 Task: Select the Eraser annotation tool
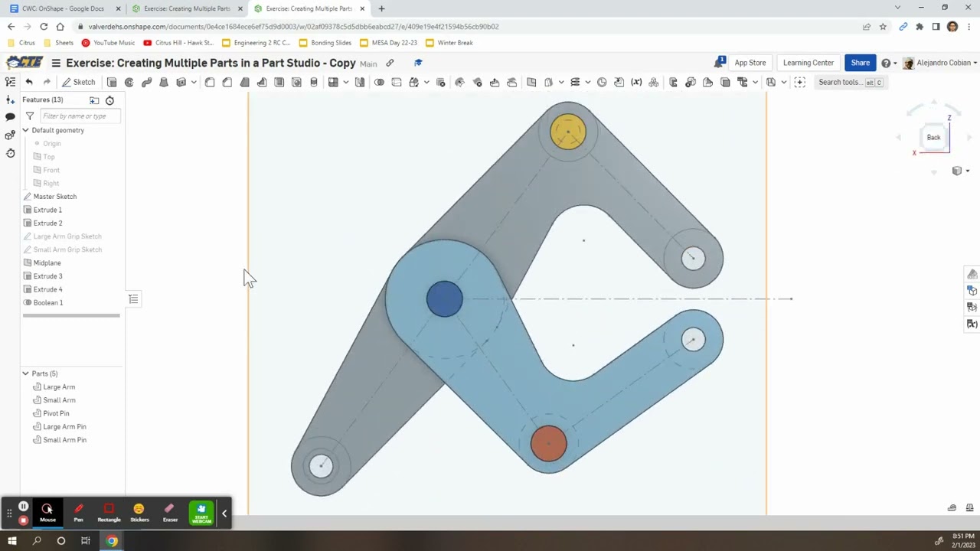click(170, 513)
